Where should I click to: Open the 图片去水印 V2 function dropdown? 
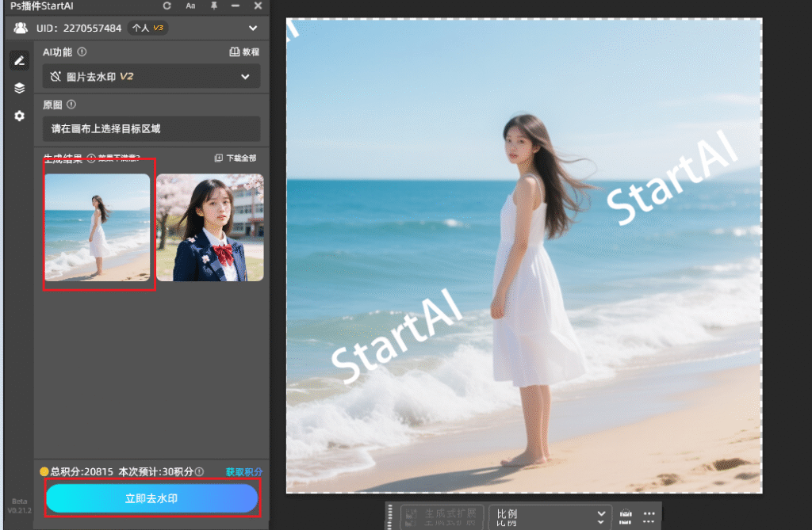151,77
